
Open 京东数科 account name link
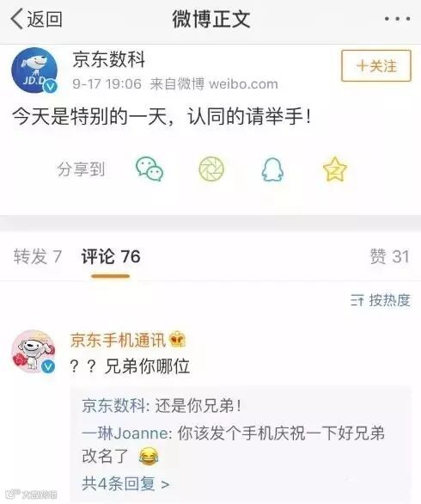click(108, 60)
